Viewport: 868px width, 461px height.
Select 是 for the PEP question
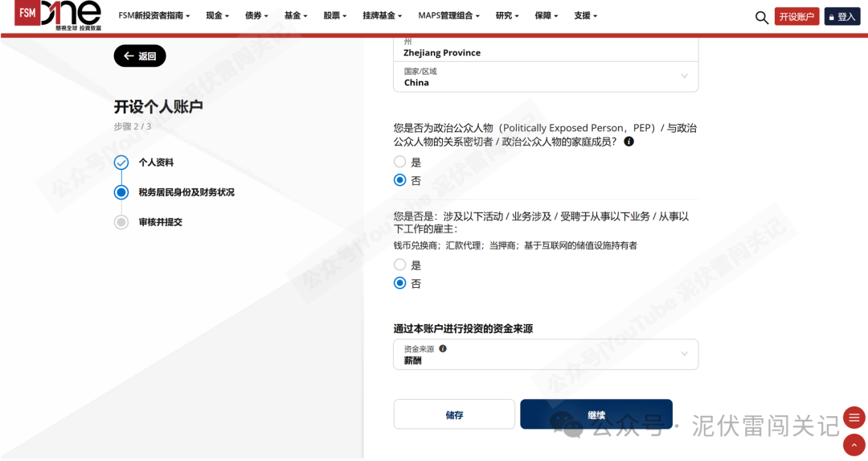click(x=399, y=162)
